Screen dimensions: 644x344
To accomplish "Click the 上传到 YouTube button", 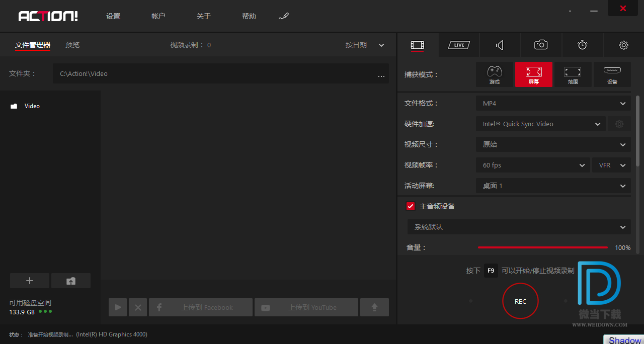I will pyautogui.click(x=306, y=307).
